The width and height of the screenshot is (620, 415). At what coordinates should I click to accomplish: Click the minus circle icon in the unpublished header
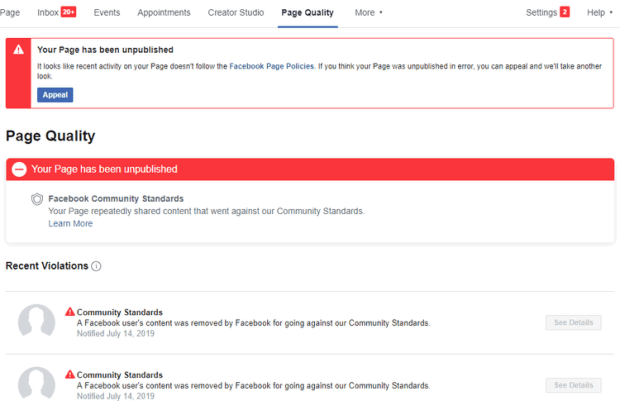pos(19,170)
